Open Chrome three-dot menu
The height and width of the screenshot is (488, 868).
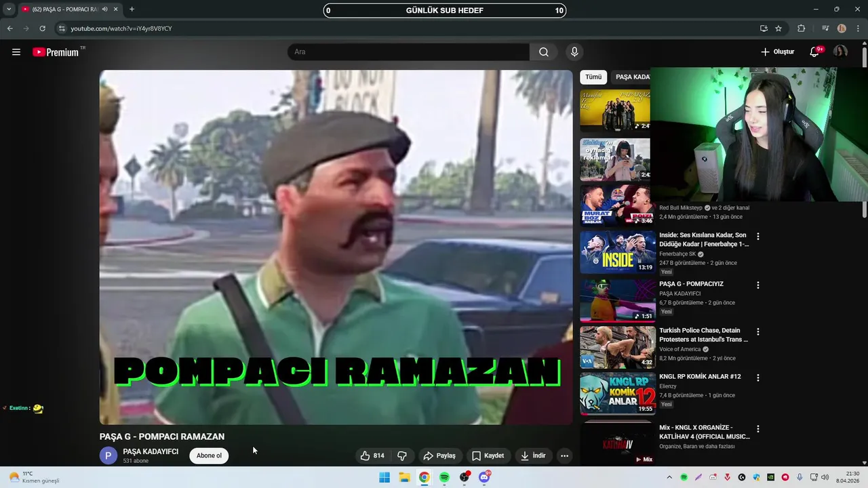pos(857,28)
